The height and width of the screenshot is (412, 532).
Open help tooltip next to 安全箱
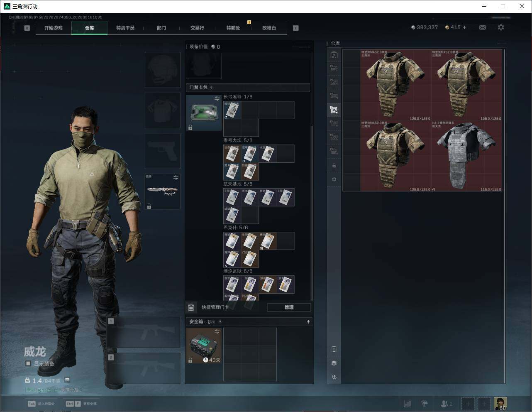point(220,322)
